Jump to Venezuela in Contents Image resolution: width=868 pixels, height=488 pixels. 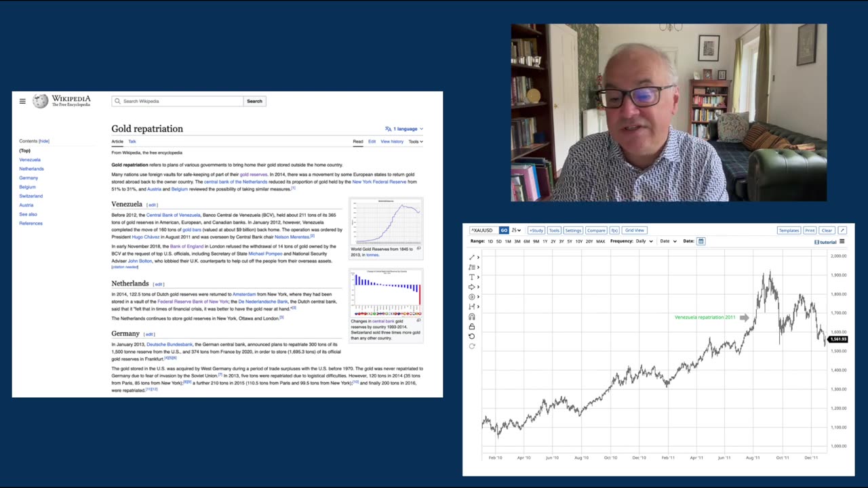pyautogui.click(x=30, y=160)
